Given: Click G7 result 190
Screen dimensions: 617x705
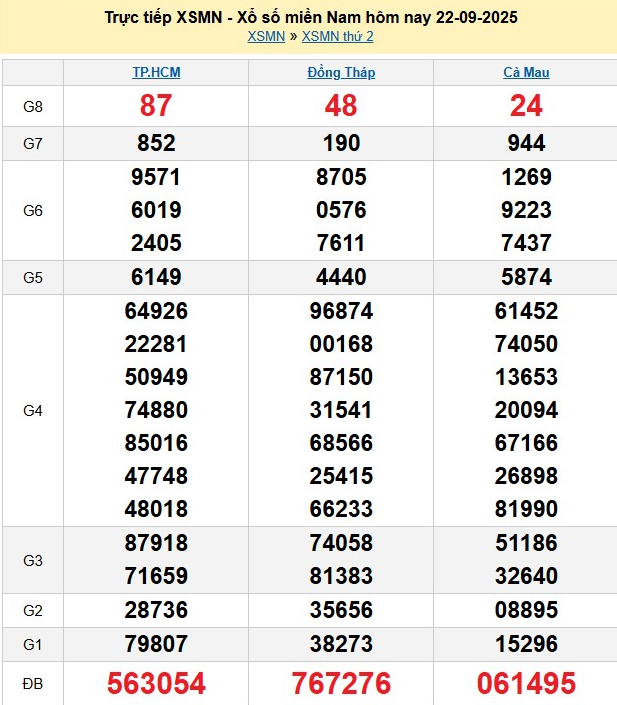Looking at the screenshot, I should point(341,143).
